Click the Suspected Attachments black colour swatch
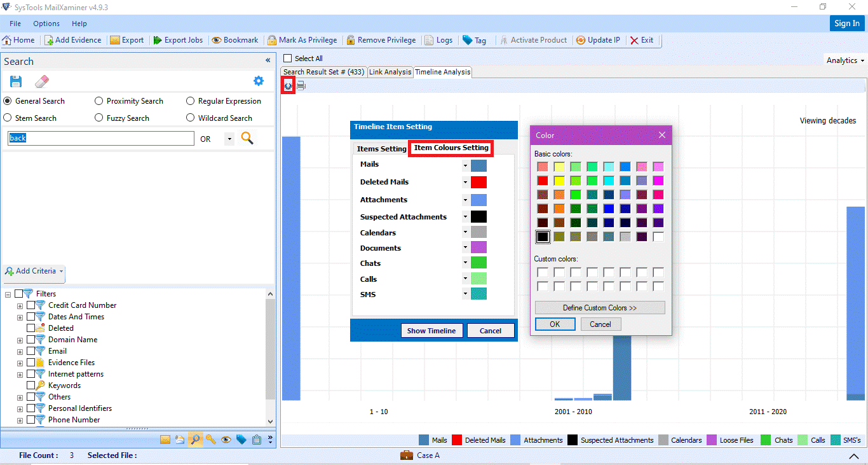 479,217
